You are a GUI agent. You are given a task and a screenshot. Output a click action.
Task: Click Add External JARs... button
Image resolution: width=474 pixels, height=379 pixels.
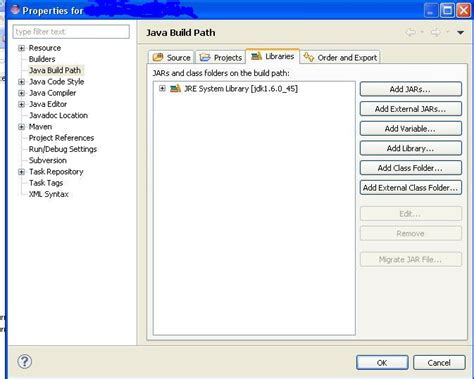[411, 109]
